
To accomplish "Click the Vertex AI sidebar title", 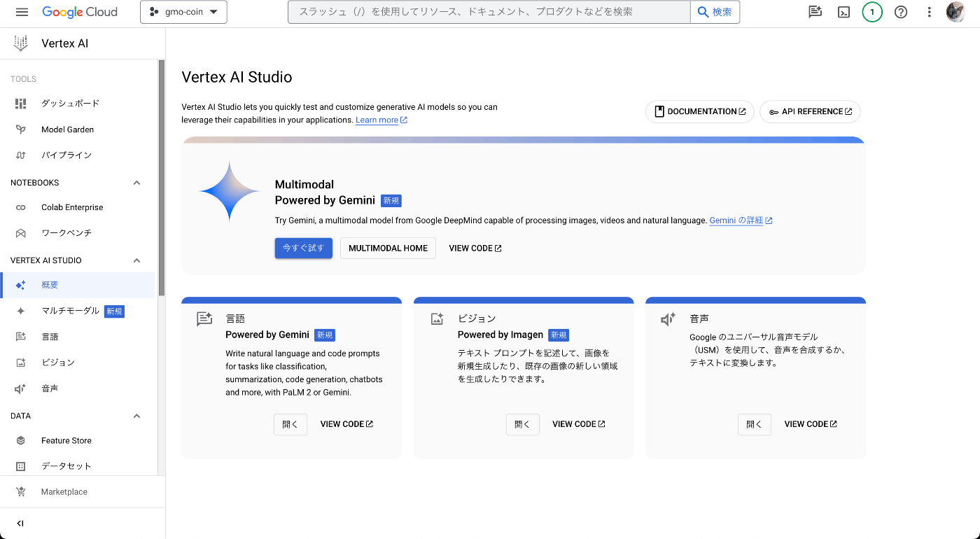I will tap(65, 43).
